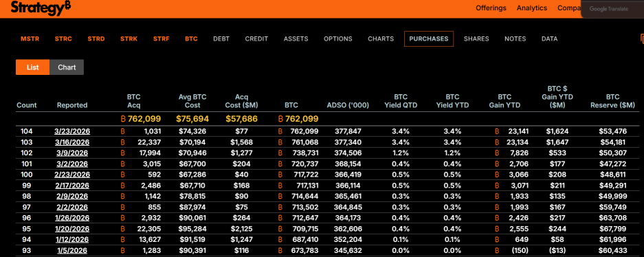Open the 1/20/2026 report link

[x=72, y=229]
